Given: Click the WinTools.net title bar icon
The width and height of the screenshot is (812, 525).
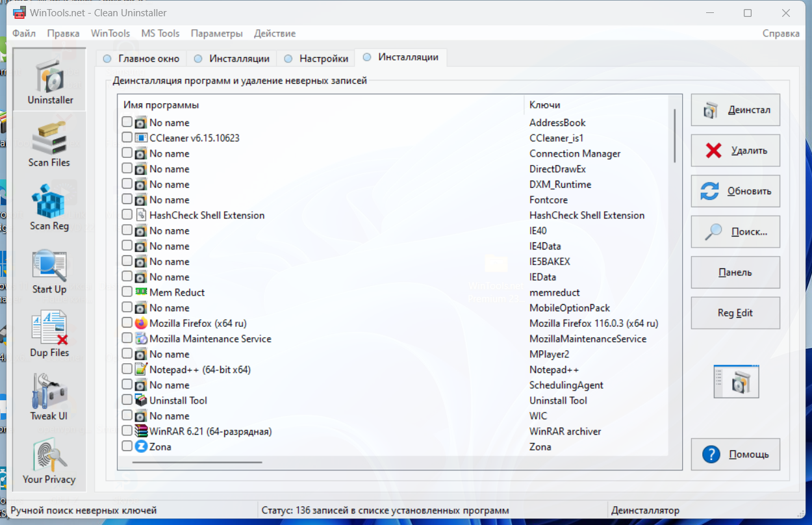Looking at the screenshot, I should coord(19,12).
